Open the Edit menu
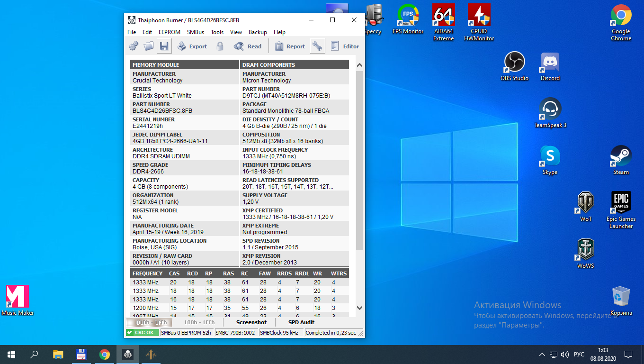Viewport: 644px width, 364px height. coord(147,32)
